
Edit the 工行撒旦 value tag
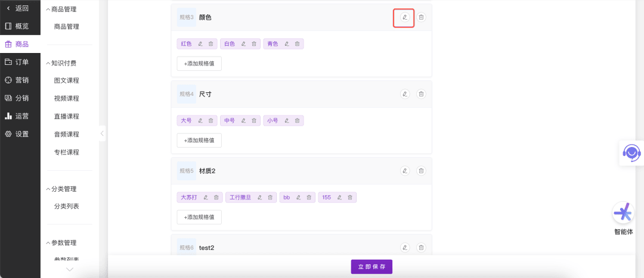[259, 197]
